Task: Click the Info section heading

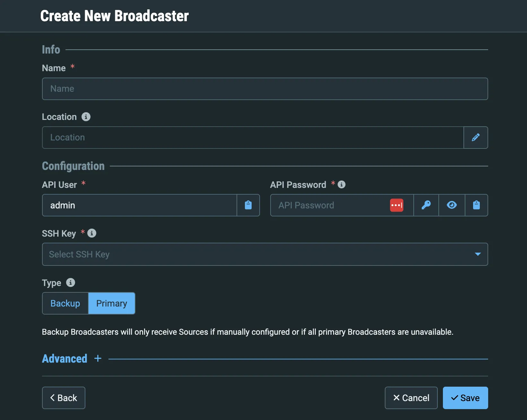Action: pos(51,50)
